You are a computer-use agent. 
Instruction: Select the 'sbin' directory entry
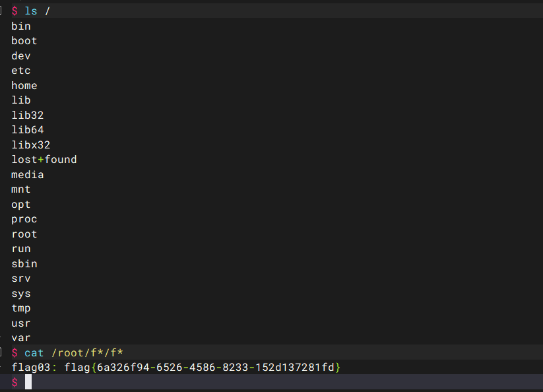pos(24,263)
